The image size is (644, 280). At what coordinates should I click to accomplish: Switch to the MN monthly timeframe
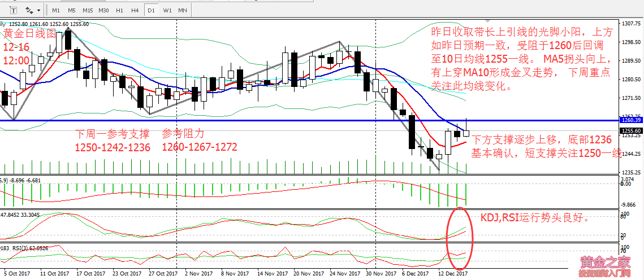(x=183, y=10)
